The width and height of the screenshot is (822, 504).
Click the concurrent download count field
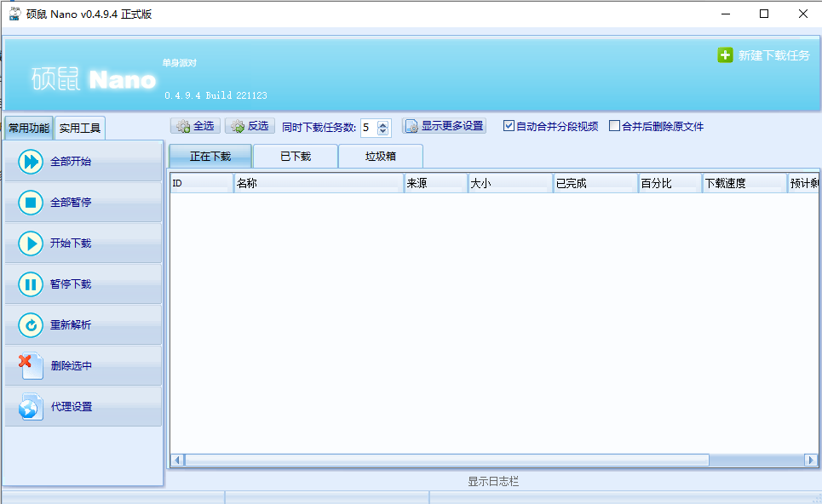[x=369, y=128]
